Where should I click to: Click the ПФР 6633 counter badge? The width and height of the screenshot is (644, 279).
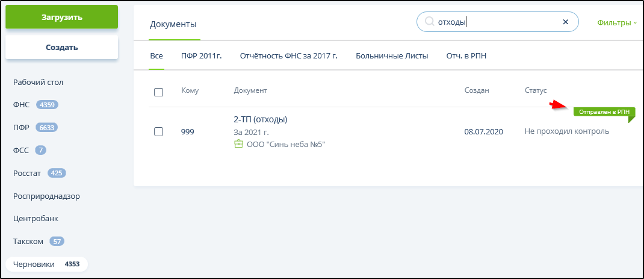point(48,128)
